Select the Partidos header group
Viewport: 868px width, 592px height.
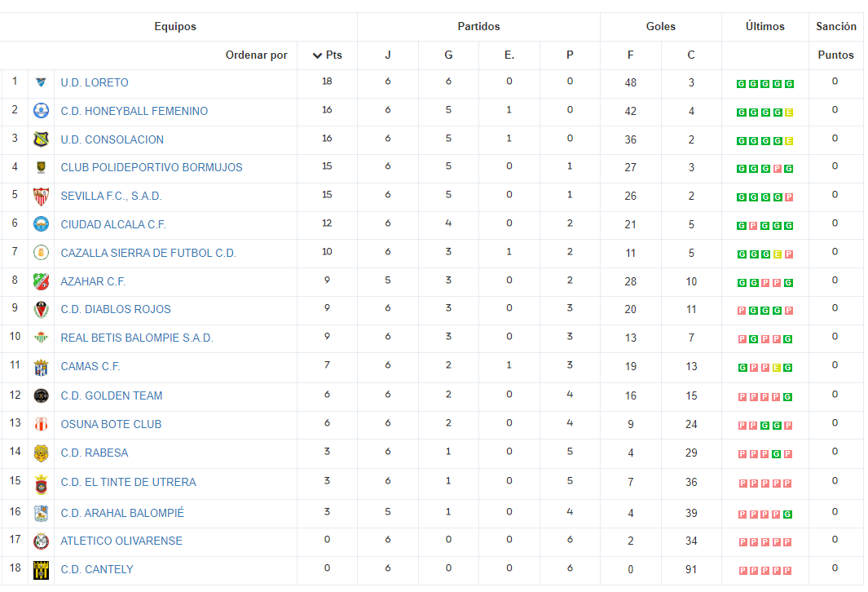point(478,27)
